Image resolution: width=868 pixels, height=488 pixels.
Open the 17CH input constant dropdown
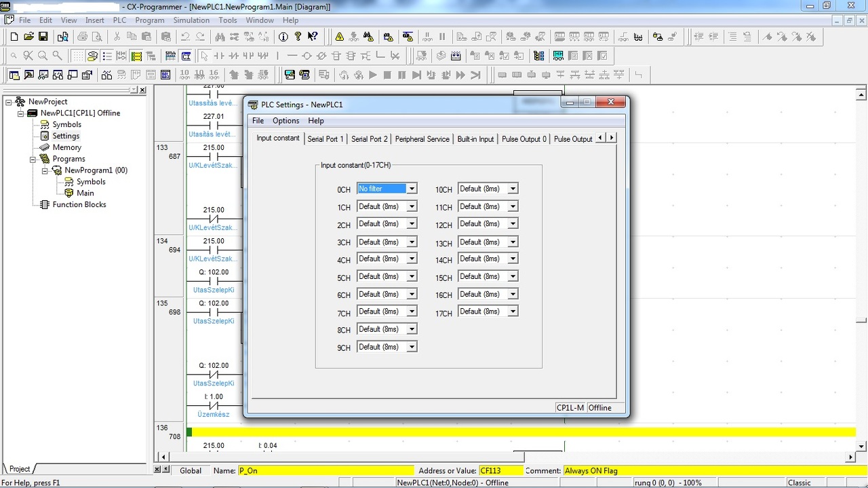tap(513, 312)
